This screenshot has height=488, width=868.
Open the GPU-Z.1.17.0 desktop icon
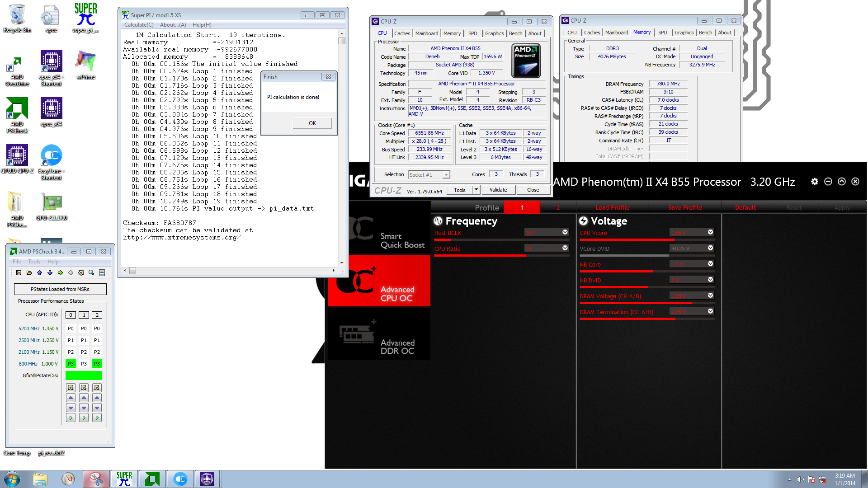coord(52,206)
